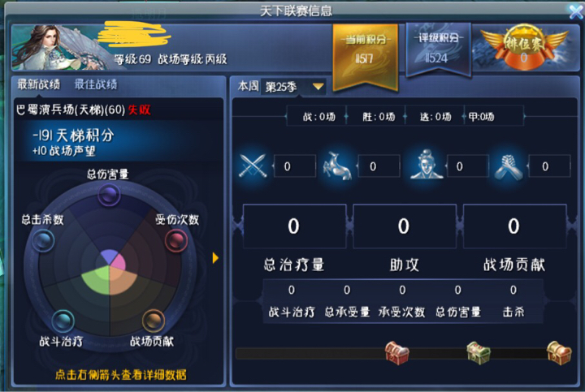Switch to the 最新战绩 tab
Image resolution: width=585 pixels, height=392 pixels.
(39, 84)
